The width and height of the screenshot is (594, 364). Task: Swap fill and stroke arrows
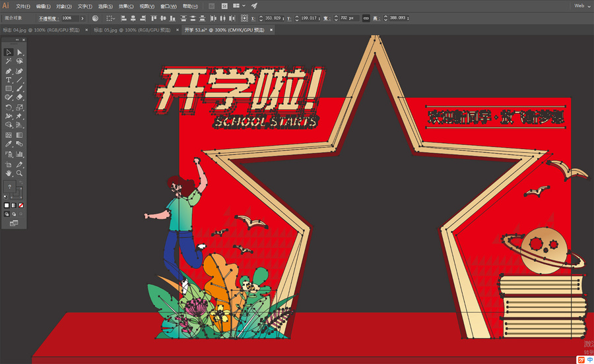[x=21, y=183]
